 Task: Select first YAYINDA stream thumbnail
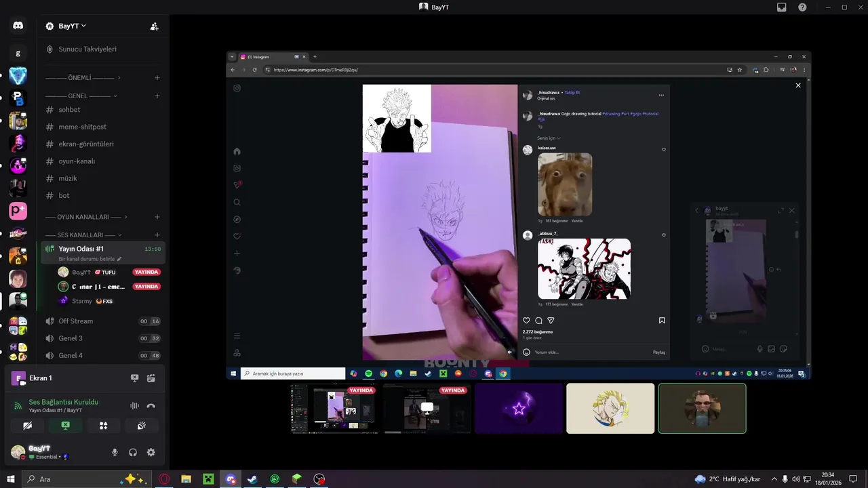point(335,408)
